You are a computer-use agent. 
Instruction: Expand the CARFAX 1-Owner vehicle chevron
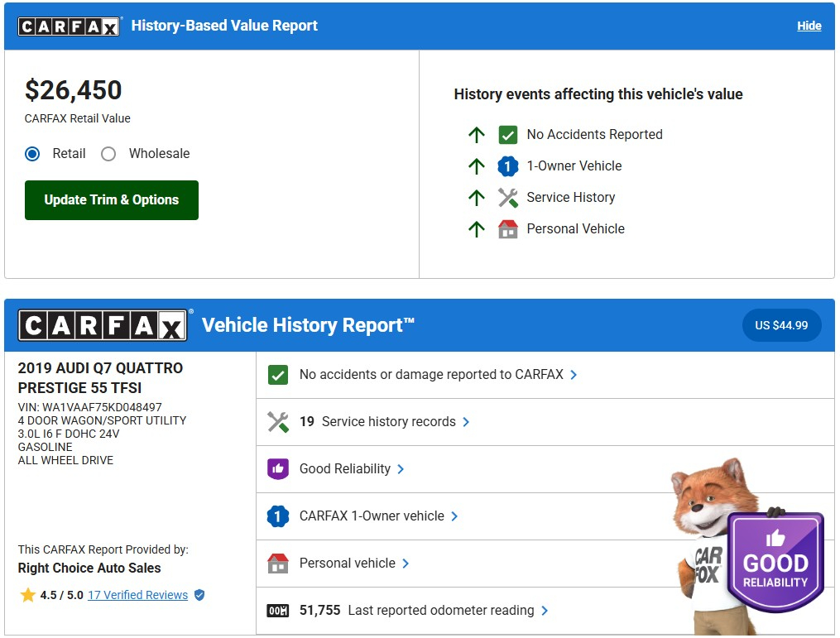(454, 516)
